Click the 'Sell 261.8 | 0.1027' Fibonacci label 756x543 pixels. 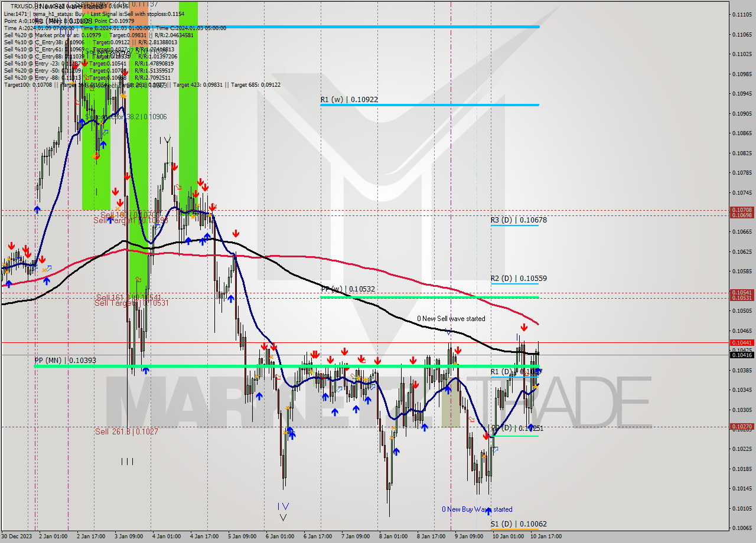127,431
